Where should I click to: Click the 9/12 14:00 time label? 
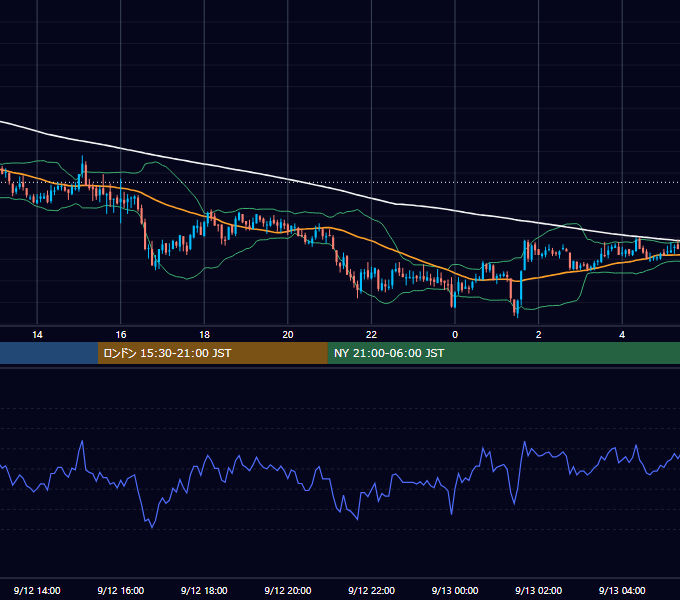click(x=37, y=590)
